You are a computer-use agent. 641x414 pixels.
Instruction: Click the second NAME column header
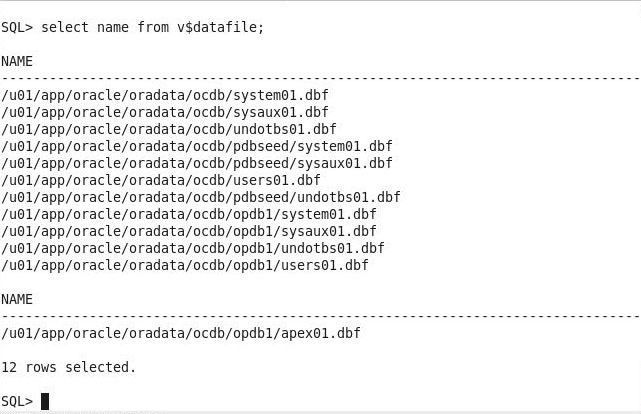(x=17, y=299)
